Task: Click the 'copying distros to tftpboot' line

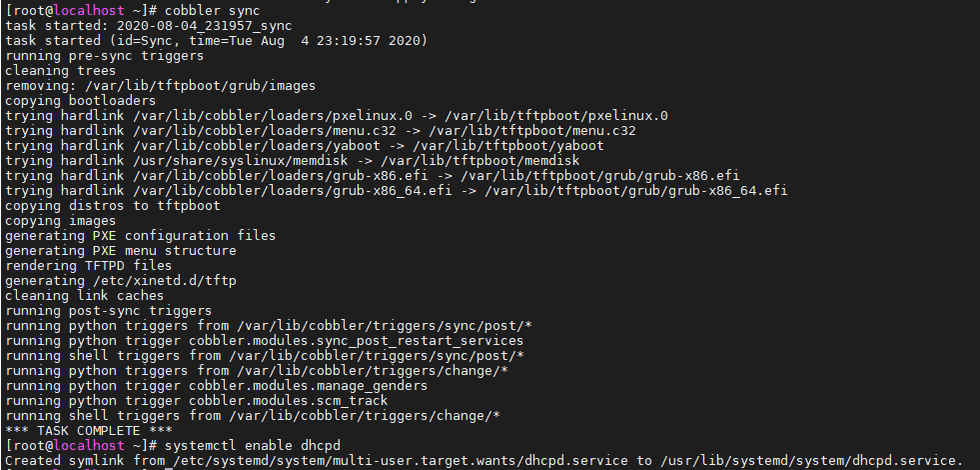Action: pyautogui.click(x=113, y=205)
